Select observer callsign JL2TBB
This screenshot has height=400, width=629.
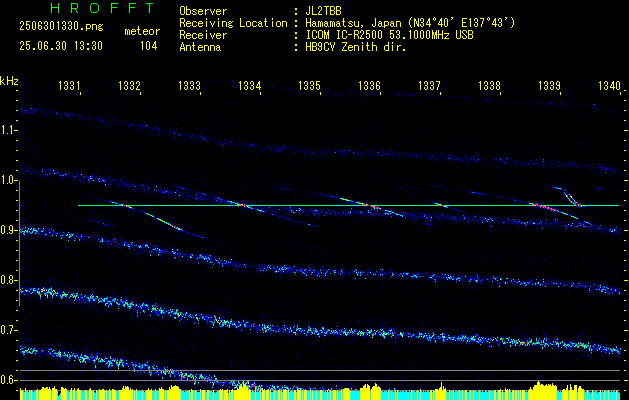point(323,11)
